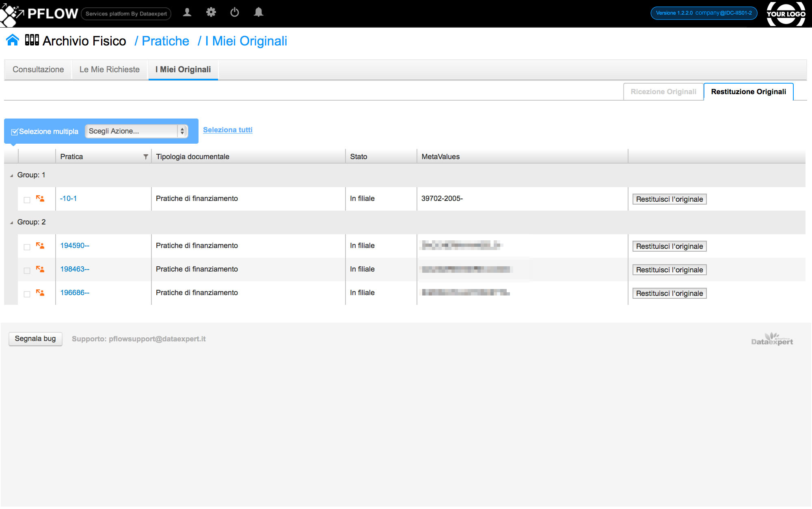The width and height of the screenshot is (812, 509).
Task: Switch to Le Mie Richieste tab
Action: click(109, 69)
